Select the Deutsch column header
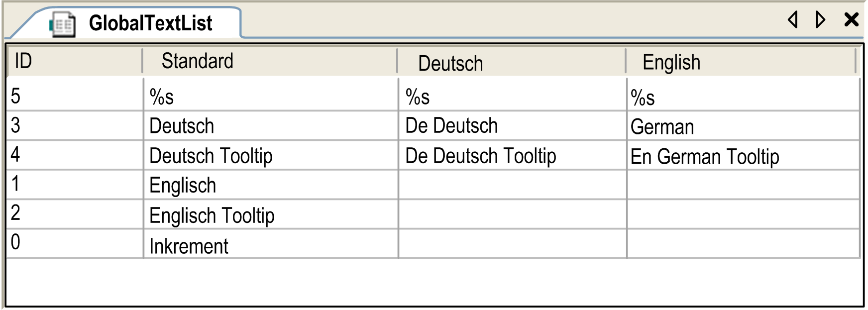The height and width of the screenshot is (310, 868). pos(511,63)
